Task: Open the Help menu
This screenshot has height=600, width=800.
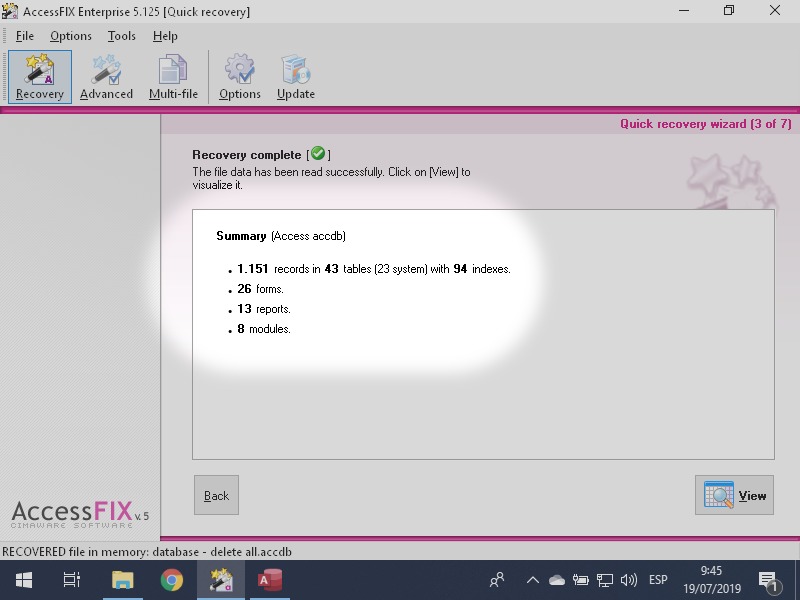Action: point(165,35)
